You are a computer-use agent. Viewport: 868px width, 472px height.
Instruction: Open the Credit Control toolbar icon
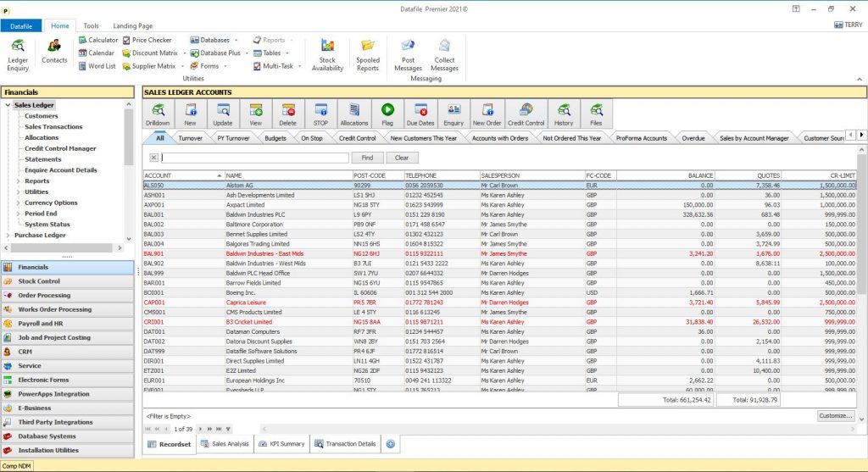tap(526, 114)
